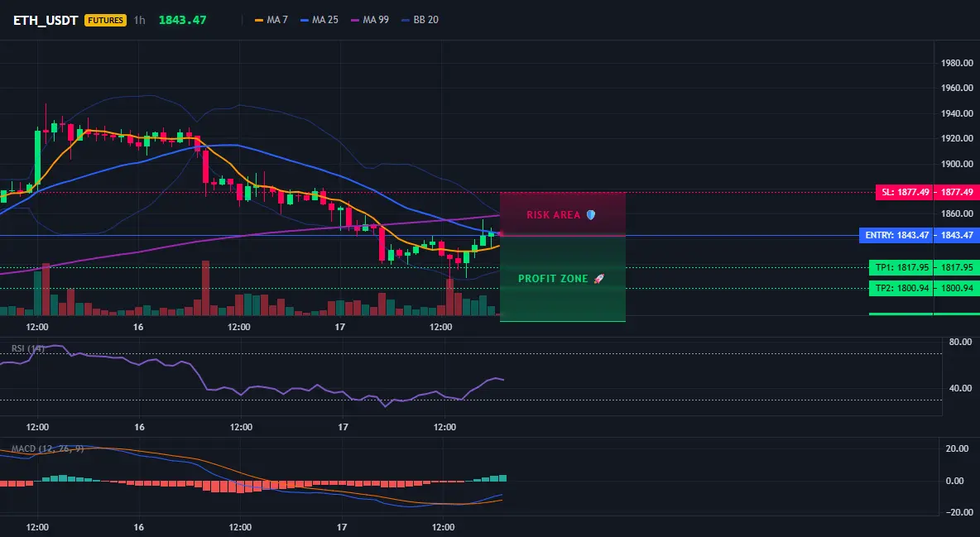Click the yellow FUTURES badge
Viewport: 980px width, 537px height.
(x=106, y=20)
